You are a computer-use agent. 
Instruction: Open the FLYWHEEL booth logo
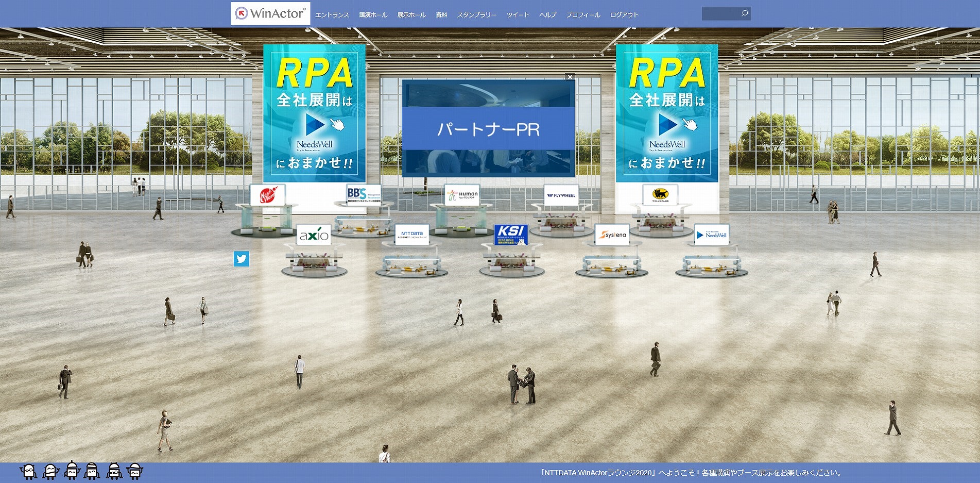pyautogui.click(x=561, y=195)
